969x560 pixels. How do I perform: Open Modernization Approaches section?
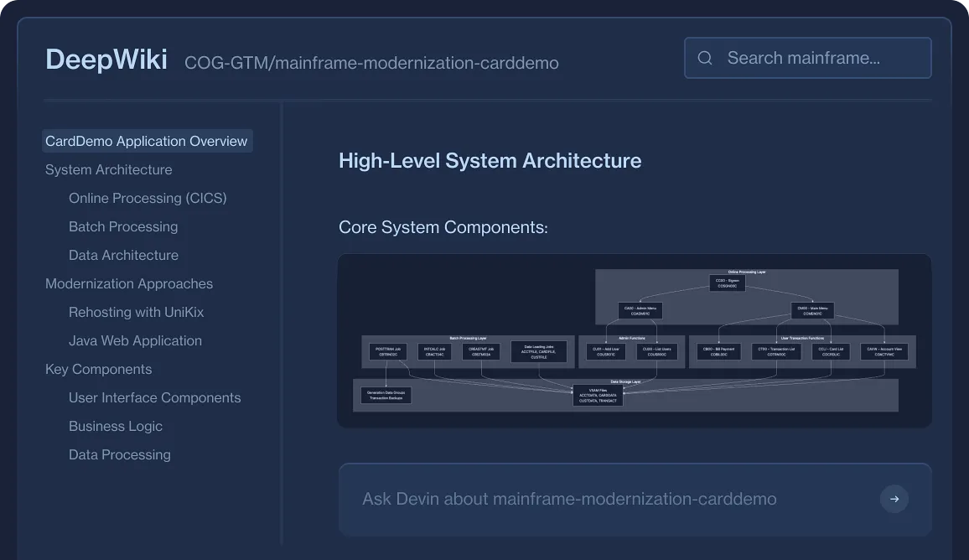pyautogui.click(x=129, y=283)
